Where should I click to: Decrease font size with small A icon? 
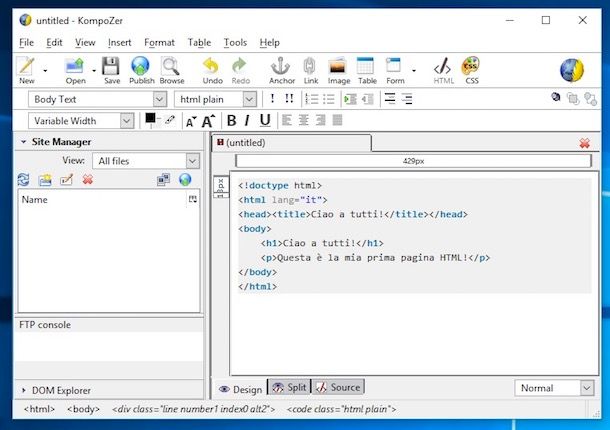click(191, 121)
